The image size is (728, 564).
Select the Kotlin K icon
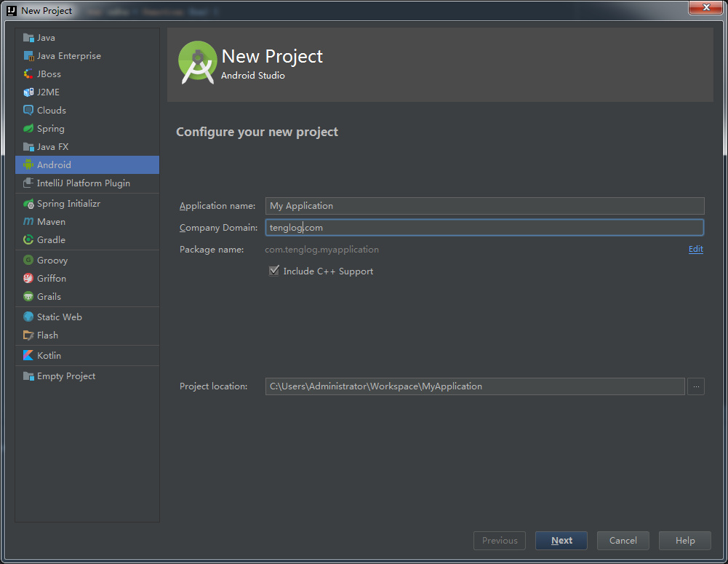28,355
